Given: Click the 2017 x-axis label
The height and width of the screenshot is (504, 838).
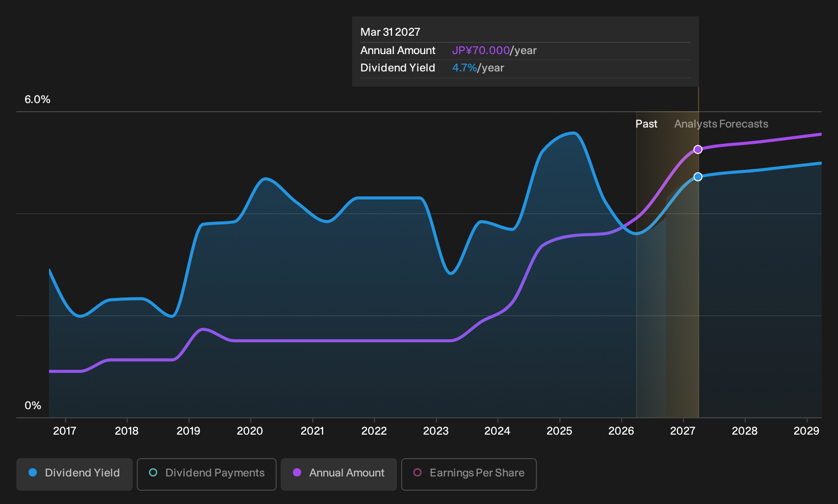Looking at the screenshot, I should (65, 431).
